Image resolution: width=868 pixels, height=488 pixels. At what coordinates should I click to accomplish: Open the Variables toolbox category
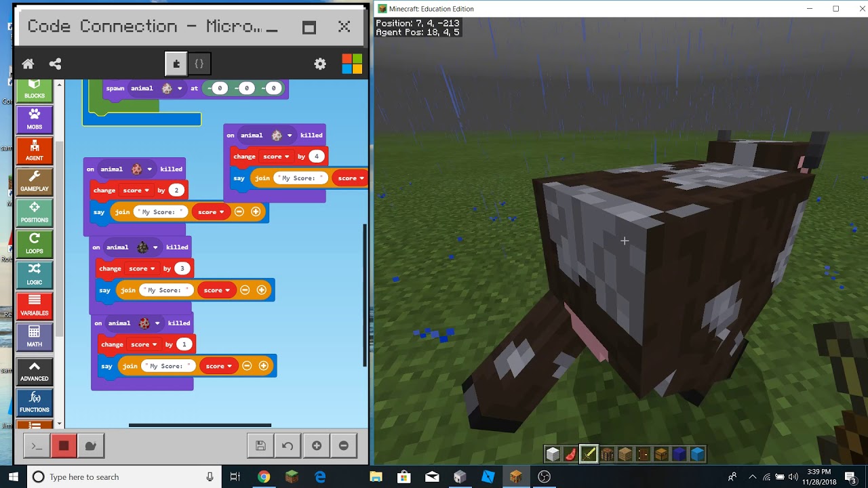tap(35, 306)
